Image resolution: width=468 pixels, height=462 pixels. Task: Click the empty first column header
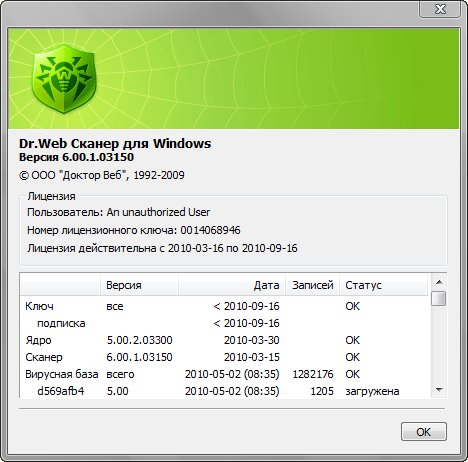(x=60, y=285)
